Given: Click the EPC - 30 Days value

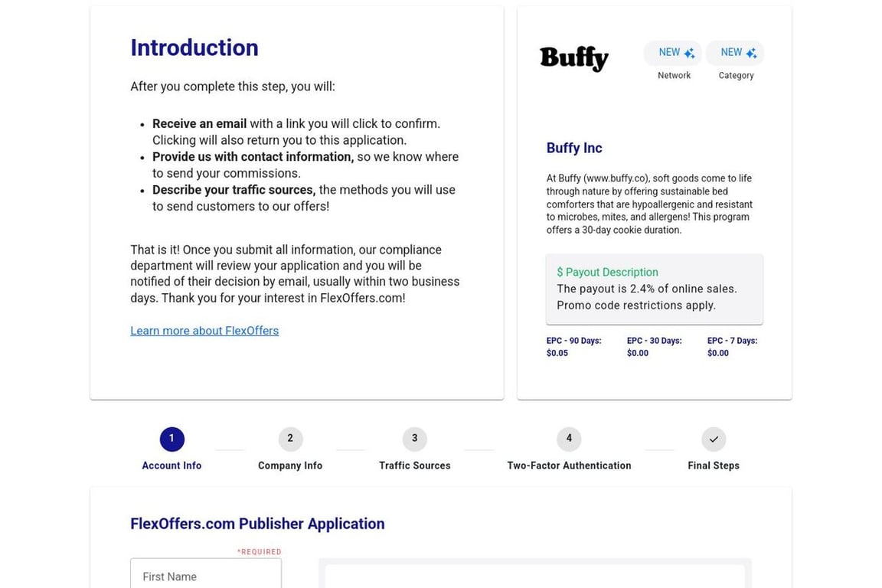Looking at the screenshot, I should [x=637, y=354].
